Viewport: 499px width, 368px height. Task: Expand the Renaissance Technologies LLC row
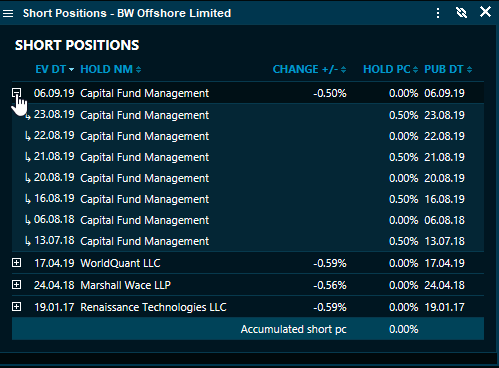16,307
